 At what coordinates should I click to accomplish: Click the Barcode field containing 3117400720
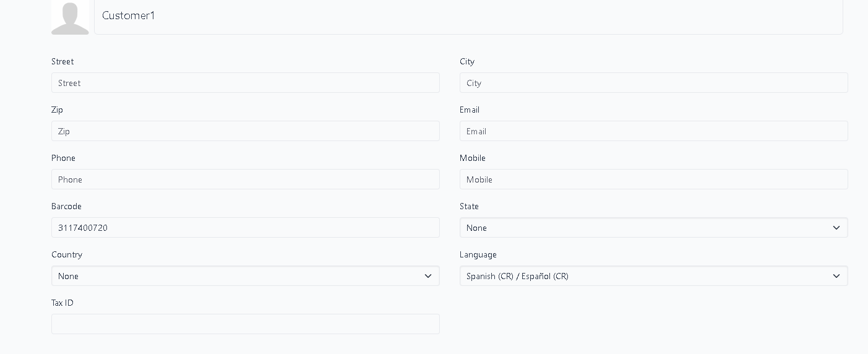click(245, 228)
